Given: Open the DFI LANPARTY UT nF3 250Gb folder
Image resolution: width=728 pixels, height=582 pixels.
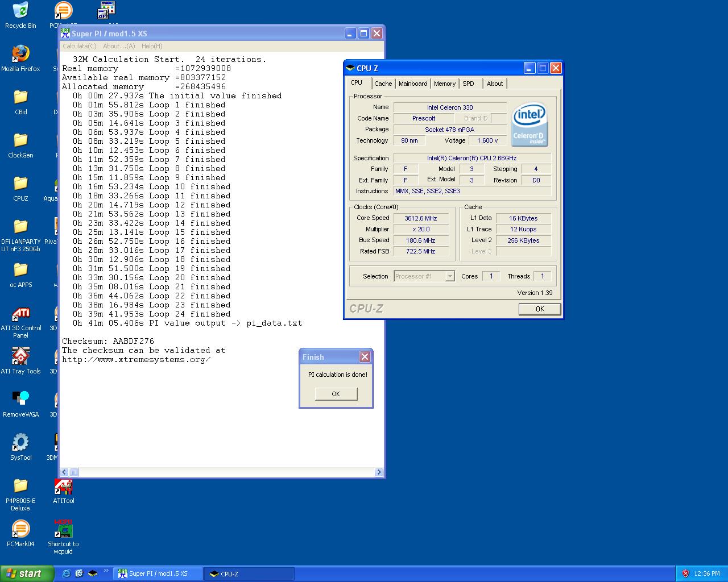Looking at the screenshot, I should click(20, 234).
